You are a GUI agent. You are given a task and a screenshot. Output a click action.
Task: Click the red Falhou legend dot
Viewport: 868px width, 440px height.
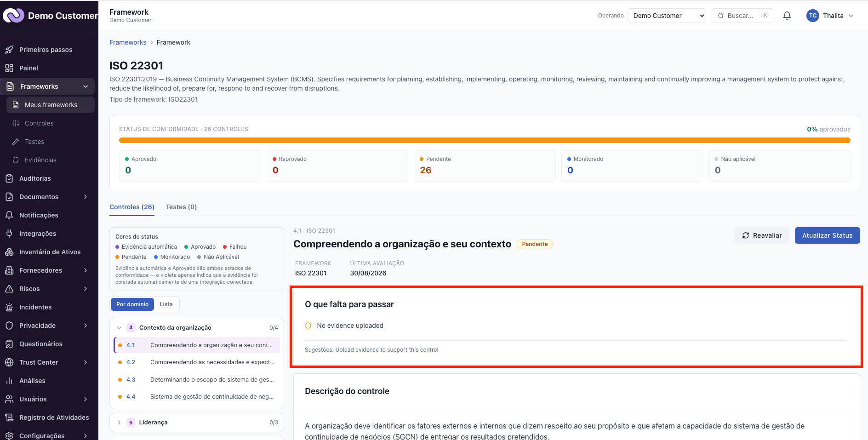pos(225,247)
